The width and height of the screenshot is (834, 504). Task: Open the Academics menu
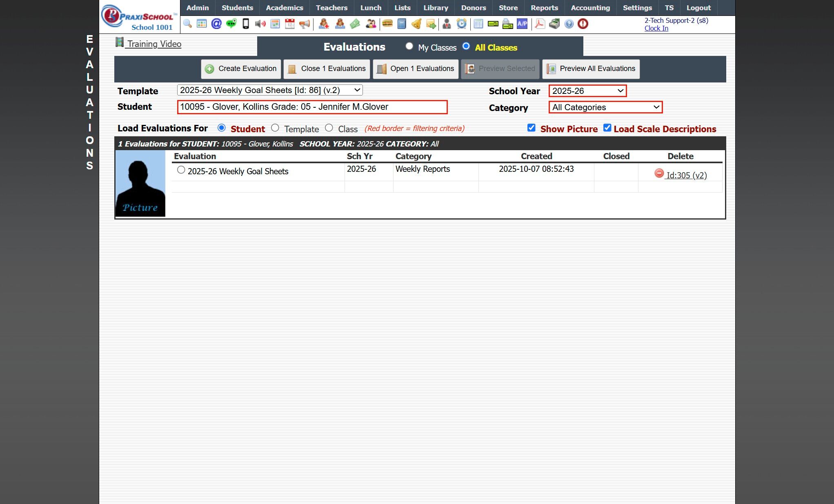click(284, 8)
